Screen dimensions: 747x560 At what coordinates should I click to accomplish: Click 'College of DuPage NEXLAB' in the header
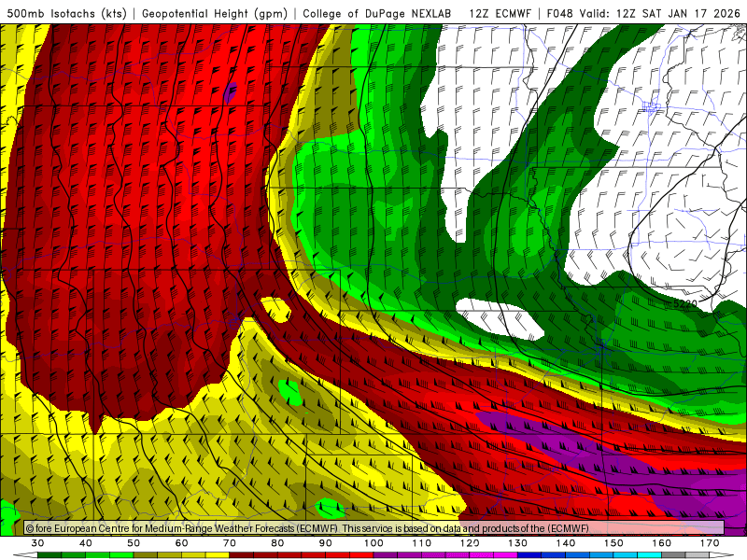click(x=377, y=13)
